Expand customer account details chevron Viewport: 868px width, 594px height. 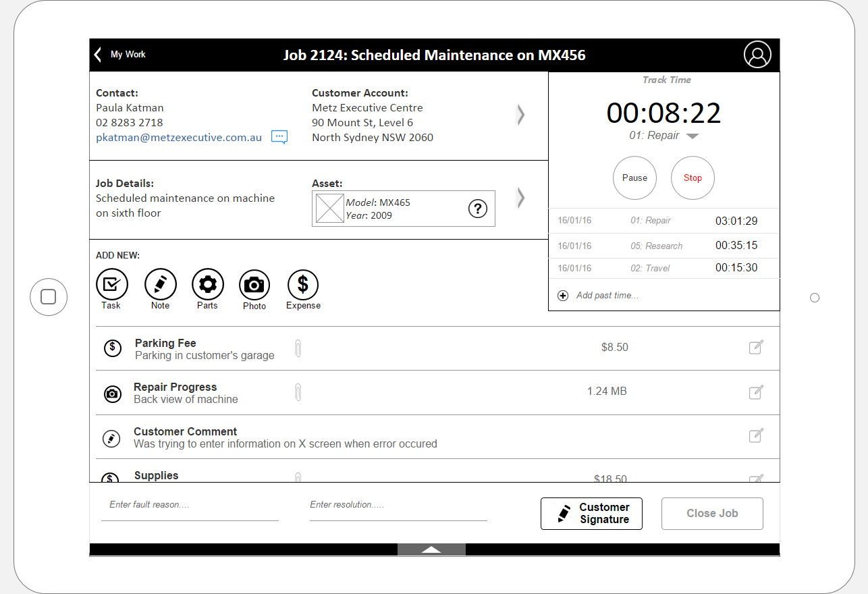coord(520,115)
